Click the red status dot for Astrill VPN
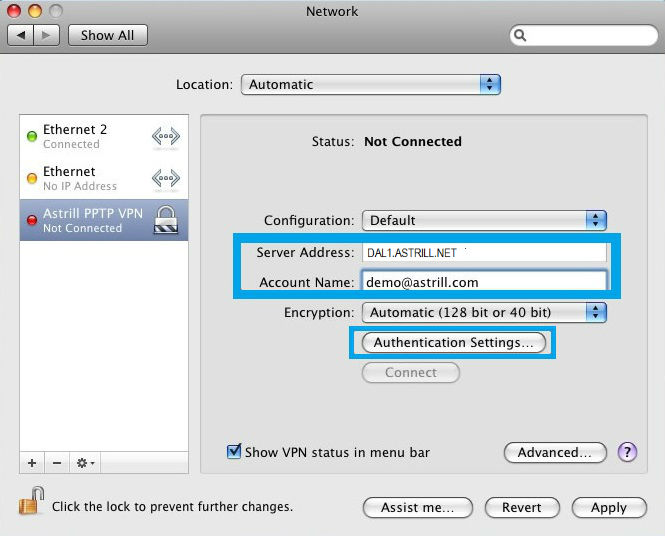Screen dimensions: 665x536 [x=32, y=220]
